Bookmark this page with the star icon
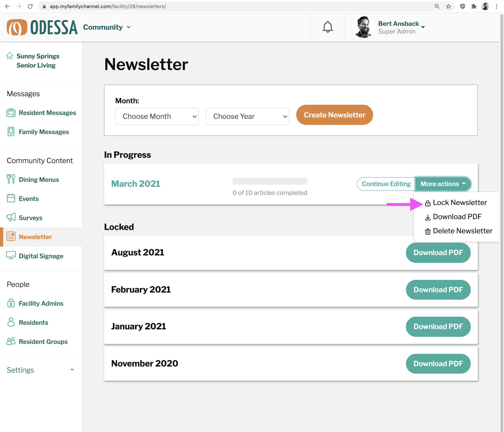This screenshot has width=504, height=432. (x=448, y=6)
